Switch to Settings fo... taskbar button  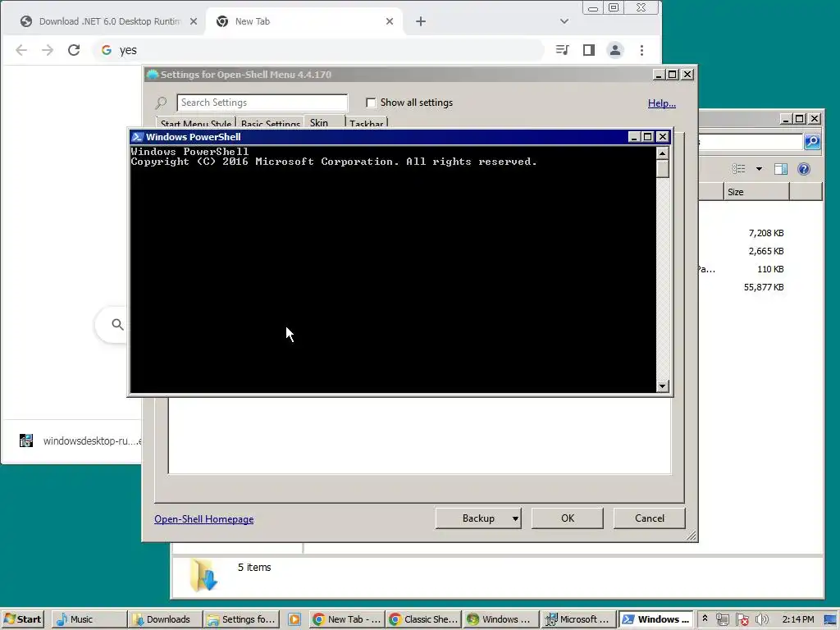(241, 619)
